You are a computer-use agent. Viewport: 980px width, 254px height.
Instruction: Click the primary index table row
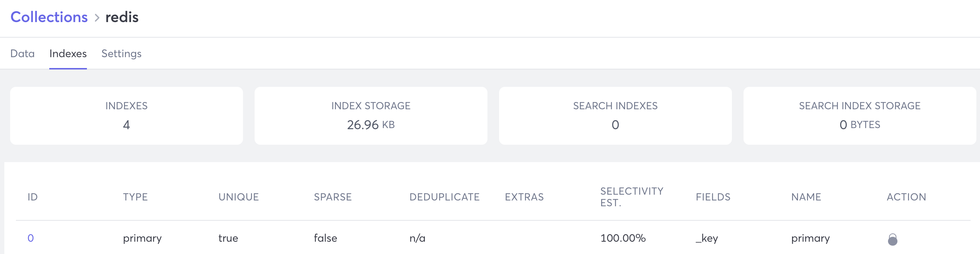click(x=490, y=238)
